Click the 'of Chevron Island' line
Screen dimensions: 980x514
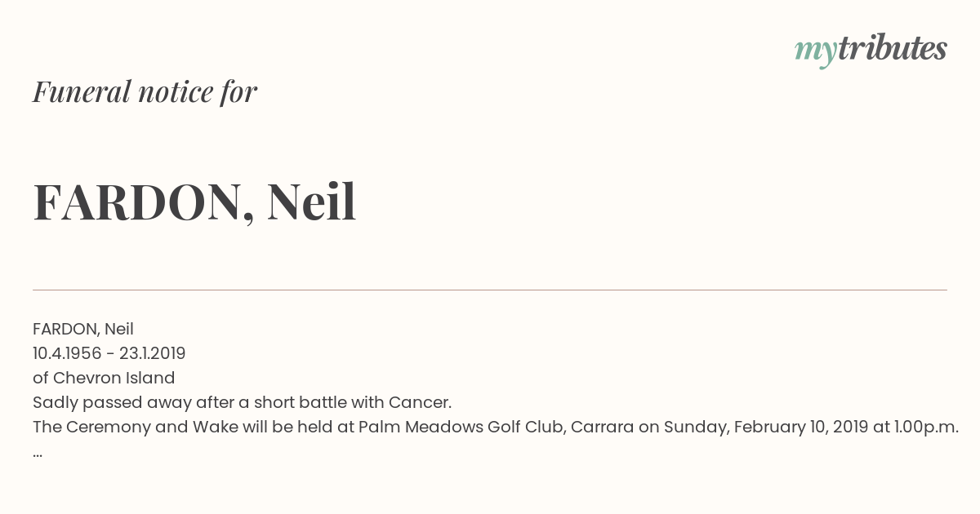point(104,378)
